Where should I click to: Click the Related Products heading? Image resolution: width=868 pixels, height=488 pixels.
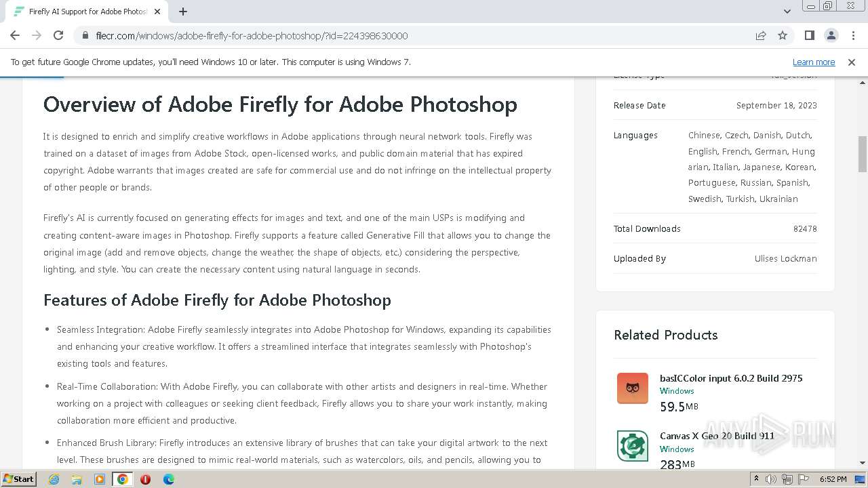coord(665,335)
